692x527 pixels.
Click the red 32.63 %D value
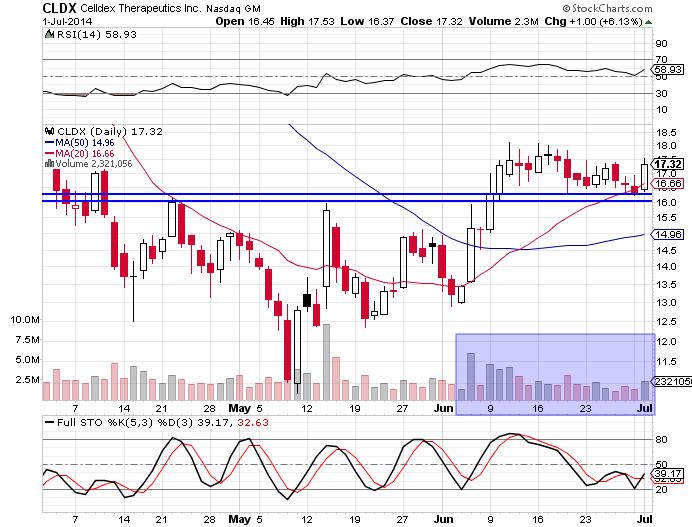tap(252, 422)
